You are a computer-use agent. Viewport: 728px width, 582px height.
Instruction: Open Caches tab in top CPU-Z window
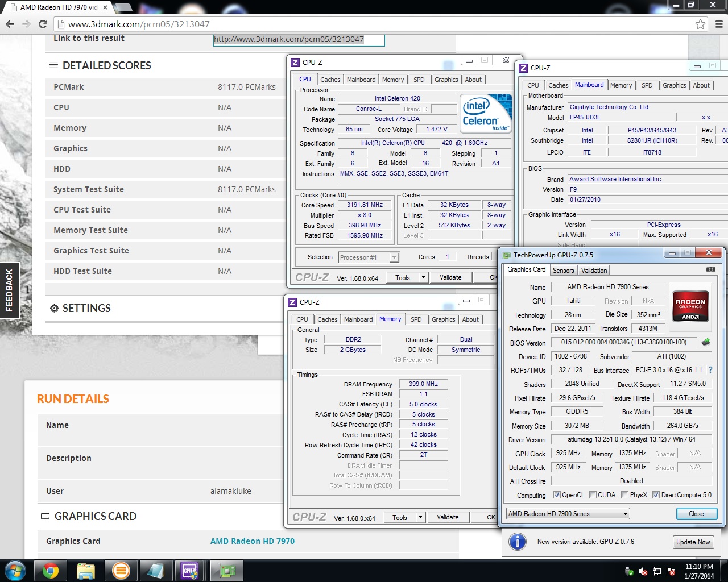(x=330, y=80)
